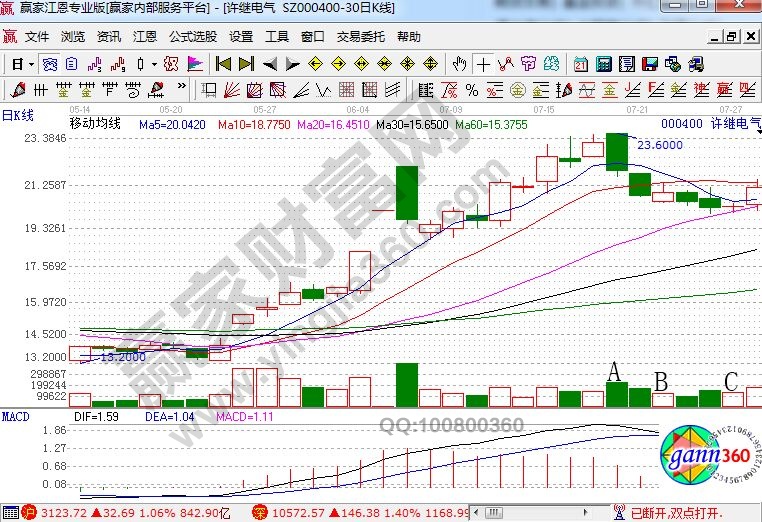Open the 交易委托 menu

(x=360, y=37)
